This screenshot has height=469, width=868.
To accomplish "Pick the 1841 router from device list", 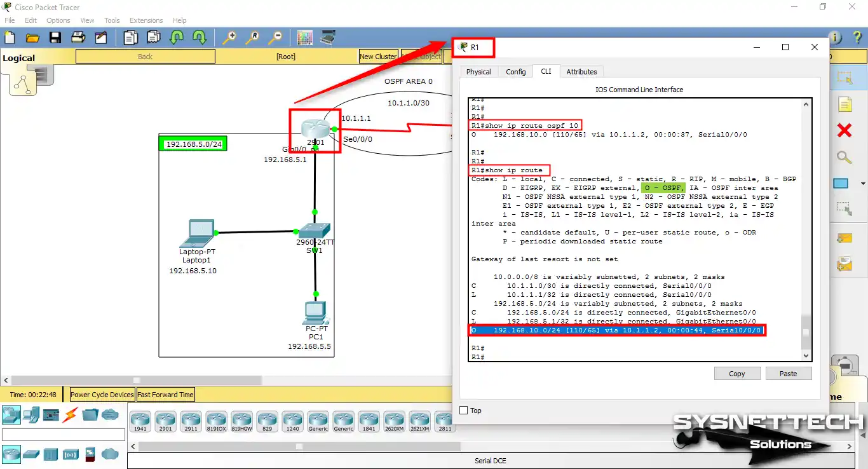I will pos(369,421).
